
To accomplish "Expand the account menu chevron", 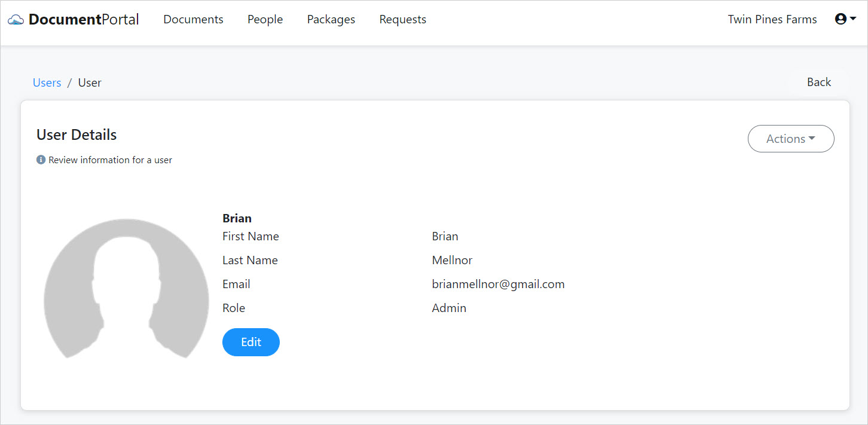I will (x=852, y=20).
